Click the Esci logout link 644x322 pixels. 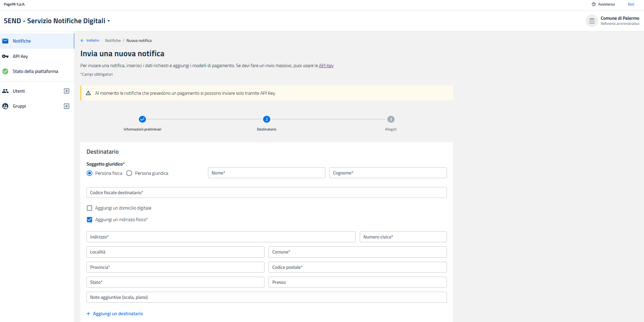(631, 4)
